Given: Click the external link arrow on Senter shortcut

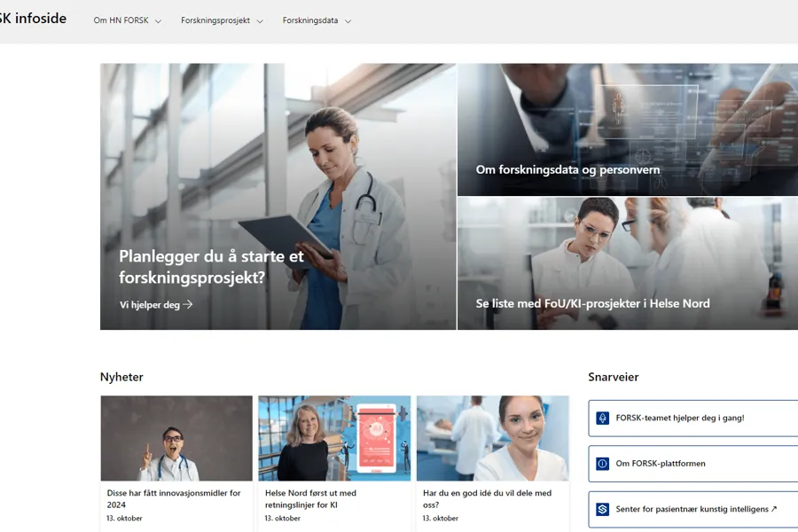Looking at the screenshot, I should click(x=773, y=510).
